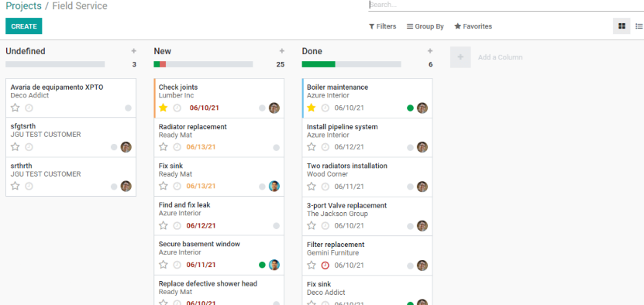The image size is (644, 305).
Task: Click plus icon on New column
Action: pyautogui.click(x=282, y=51)
